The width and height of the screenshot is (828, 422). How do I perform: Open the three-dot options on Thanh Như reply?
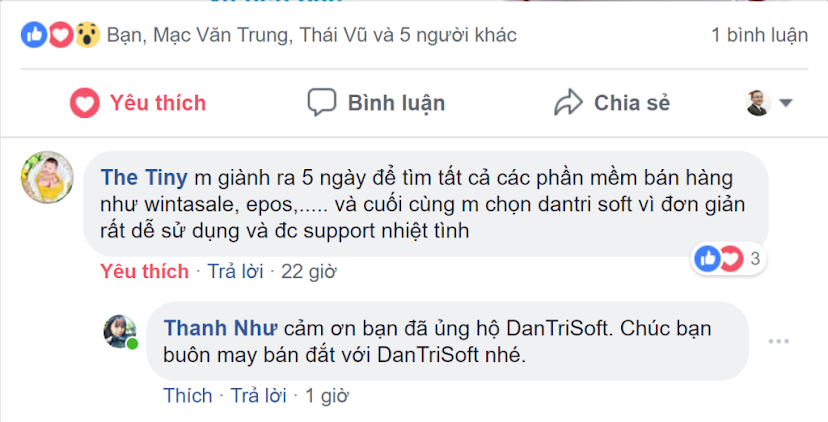[x=778, y=341]
